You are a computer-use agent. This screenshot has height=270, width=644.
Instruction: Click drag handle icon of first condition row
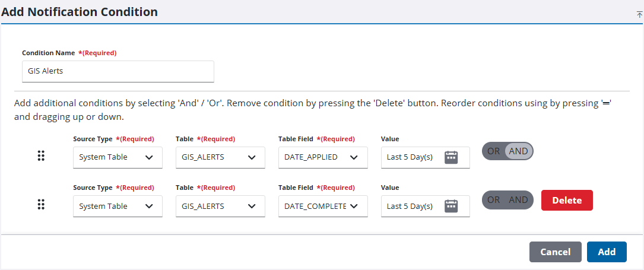[41, 156]
